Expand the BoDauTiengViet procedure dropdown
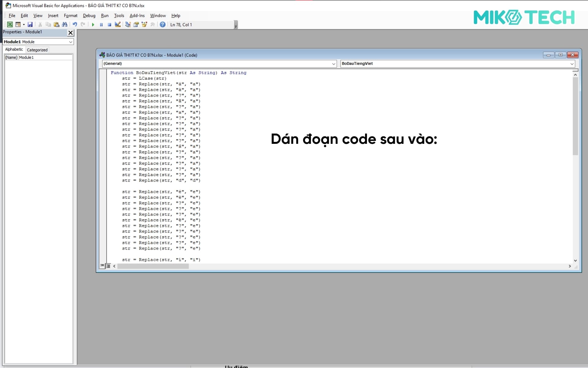The image size is (588, 368). coord(572,64)
